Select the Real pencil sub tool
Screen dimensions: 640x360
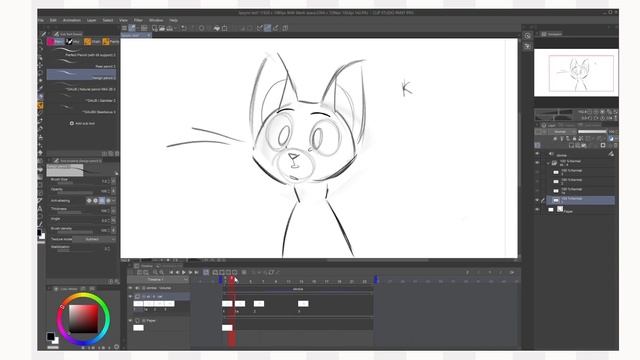point(81,64)
